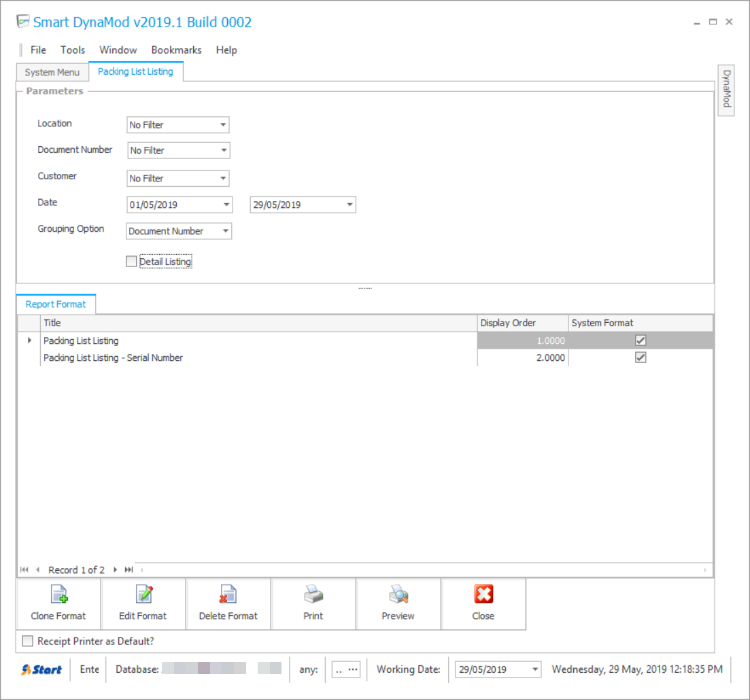The image size is (750, 700).
Task: Go to next record arrow
Action: click(116, 570)
